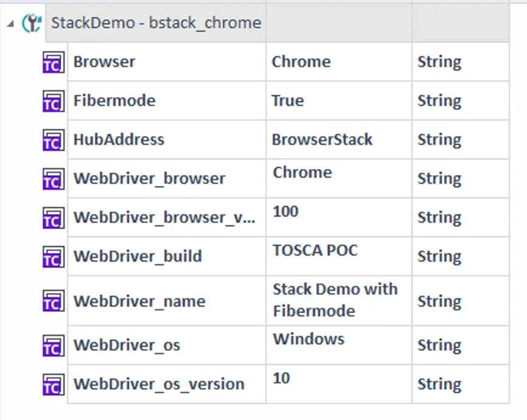
Task: Click the WebDriver_build value TOSCA POC
Action: [315, 250]
